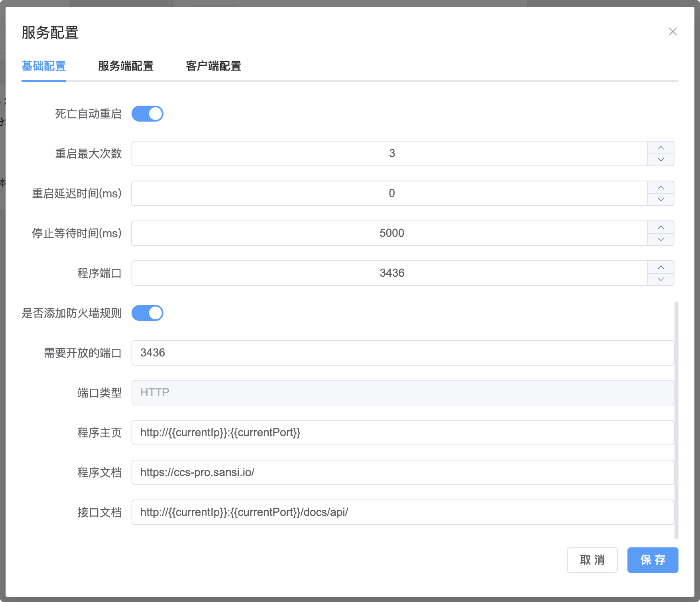Click the 程序主页 URL field
700x602 pixels.
(x=403, y=433)
